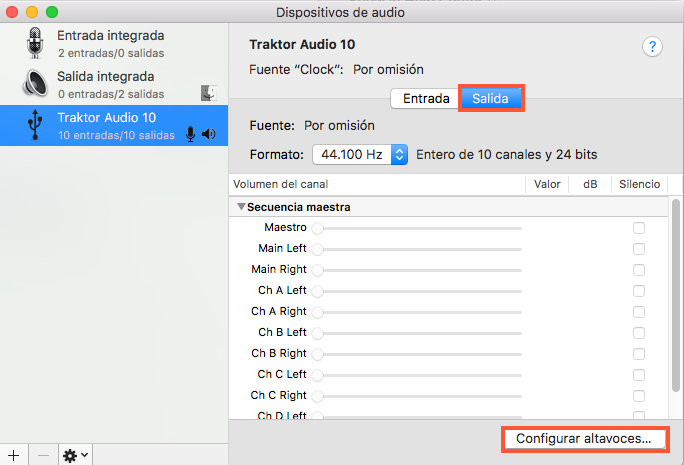The width and height of the screenshot is (684, 465).
Task: Click the Dispositivos de audio window title
Action: [340, 12]
